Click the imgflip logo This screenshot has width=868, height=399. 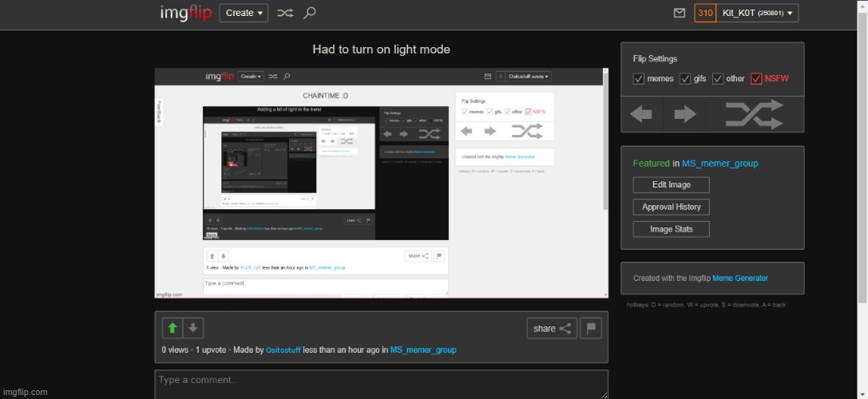click(x=186, y=13)
